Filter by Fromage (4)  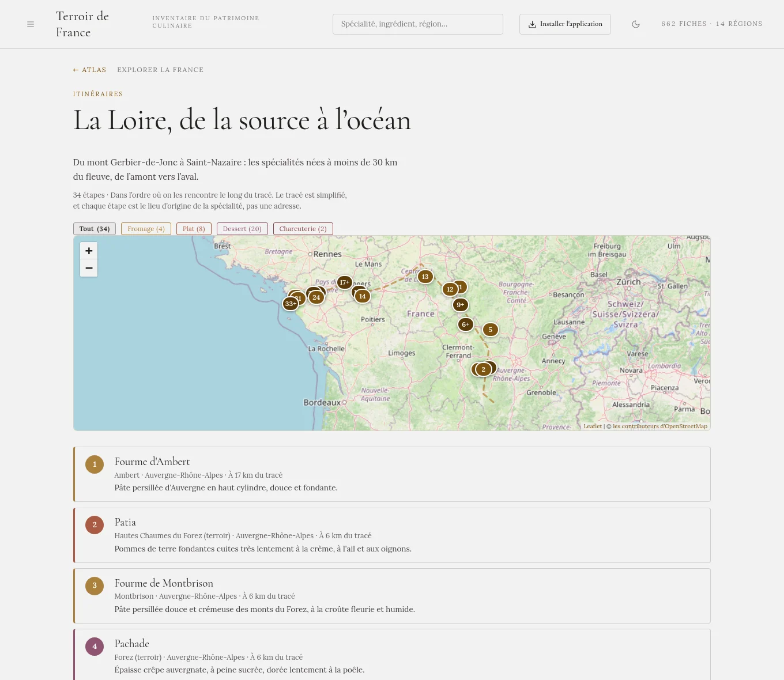(x=146, y=229)
